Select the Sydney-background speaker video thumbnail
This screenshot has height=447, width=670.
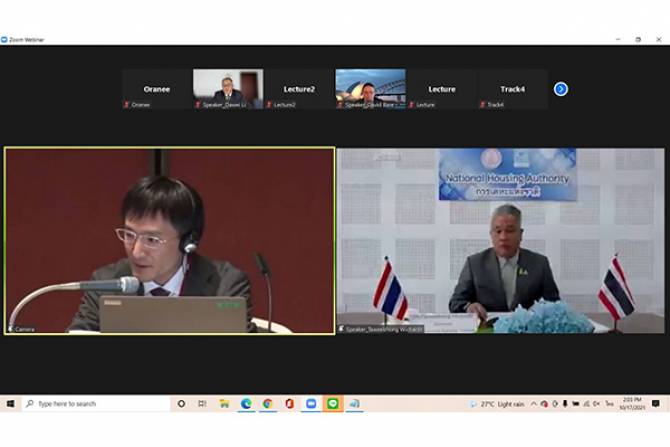(370, 88)
